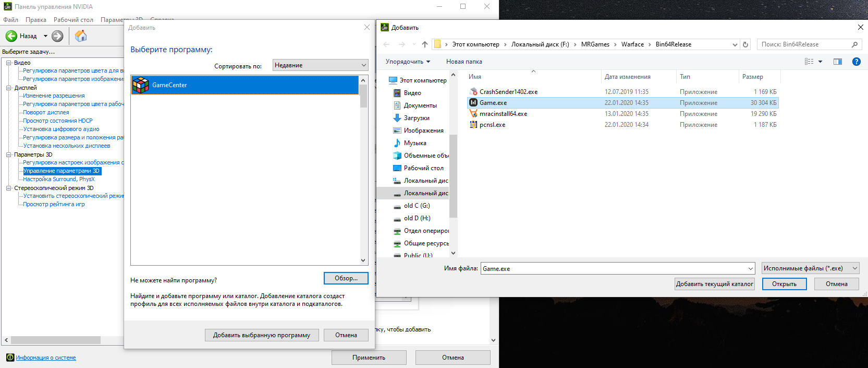Open the view options dropdown arrow

(x=820, y=62)
